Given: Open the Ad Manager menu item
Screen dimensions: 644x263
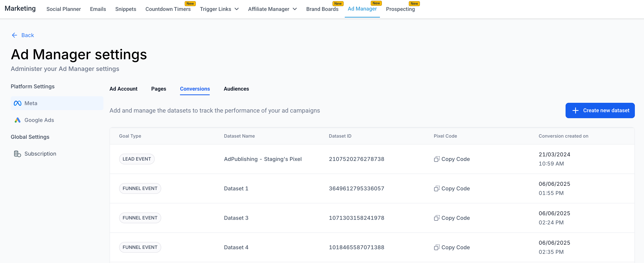Looking at the screenshot, I should [362, 9].
